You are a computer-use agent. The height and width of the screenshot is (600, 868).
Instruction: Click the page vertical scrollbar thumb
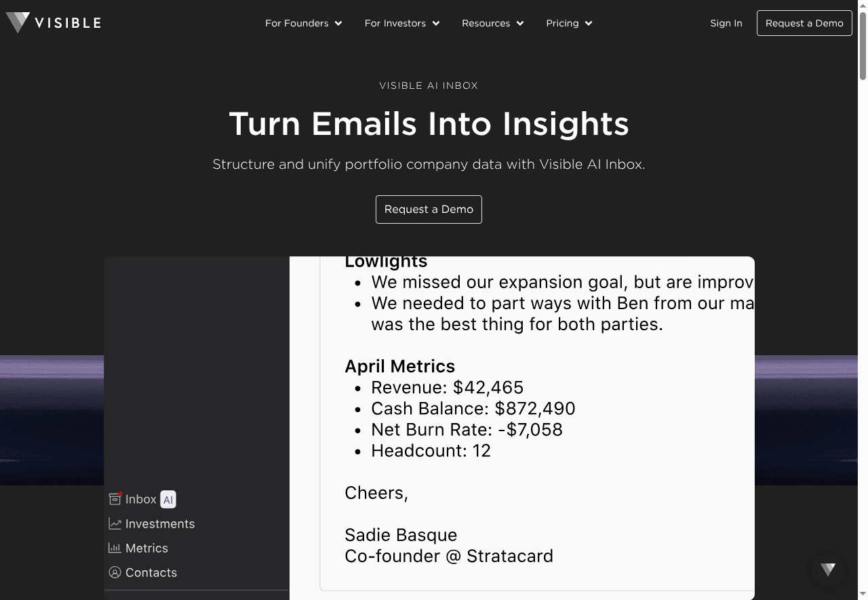863,47
